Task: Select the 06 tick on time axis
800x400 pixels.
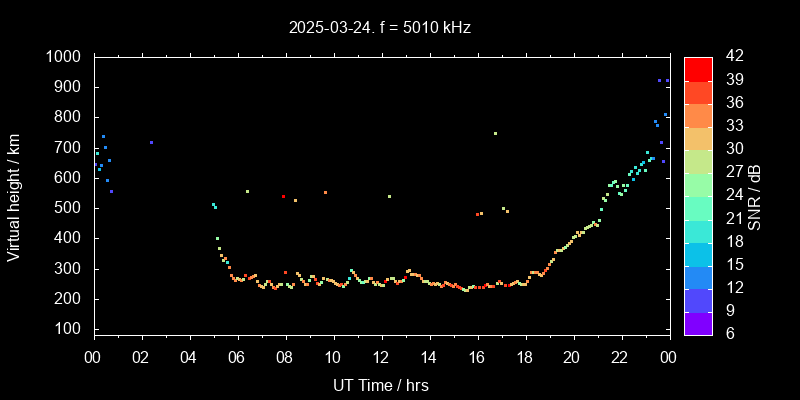Action: (x=237, y=357)
